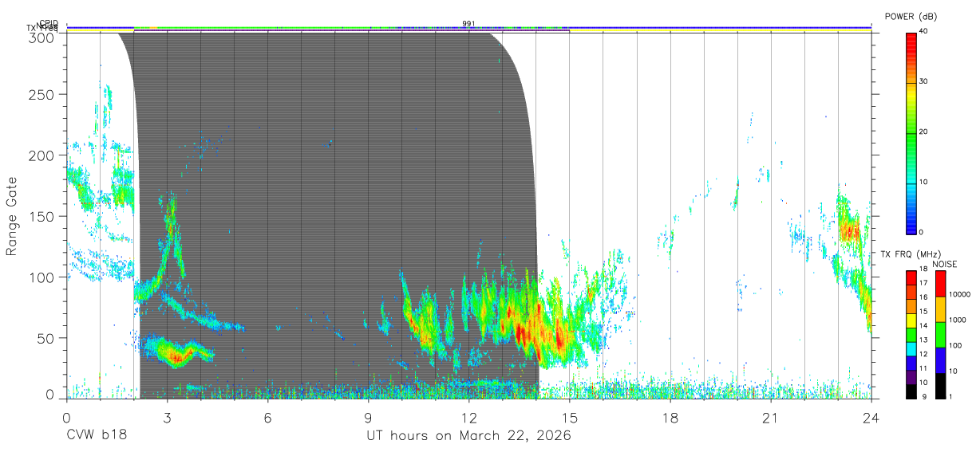The height and width of the screenshot is (452, 980).
Task: Click the vertical Range Gate axis title
Action: [x=13, y=215]
